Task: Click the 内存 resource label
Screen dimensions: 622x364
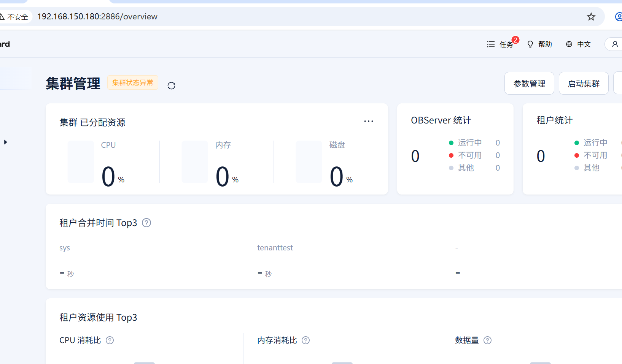Action: point(223,145)
